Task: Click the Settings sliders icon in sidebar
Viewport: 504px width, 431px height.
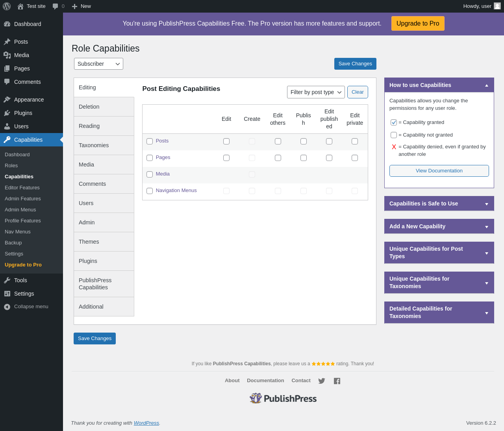Action: point(7,294)
